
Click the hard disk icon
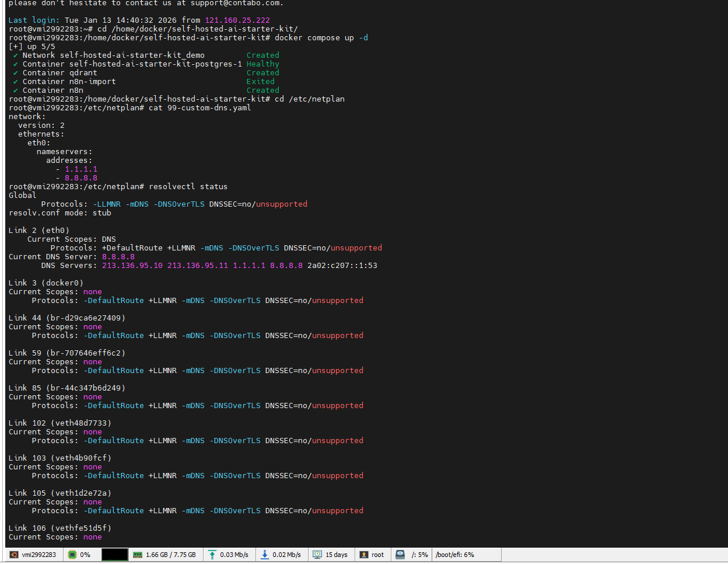pos(400,555)
